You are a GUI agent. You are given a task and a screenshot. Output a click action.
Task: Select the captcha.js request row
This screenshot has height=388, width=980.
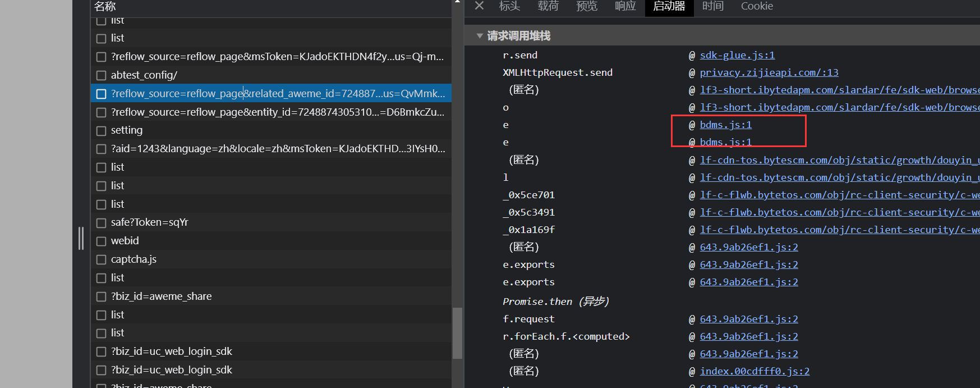click(271, 259)
